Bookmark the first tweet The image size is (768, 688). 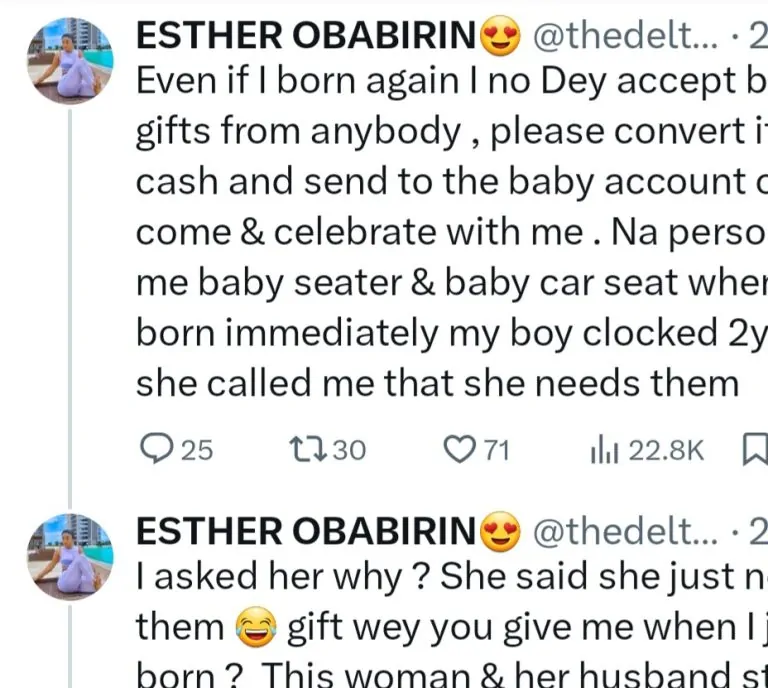[756, 450]
